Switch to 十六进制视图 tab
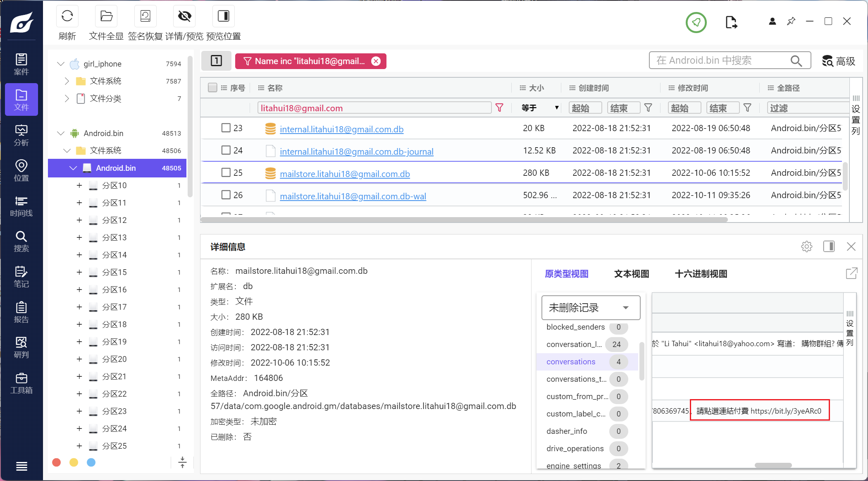The height and width of the screenshot is (481, 868). tap(701, 274)
